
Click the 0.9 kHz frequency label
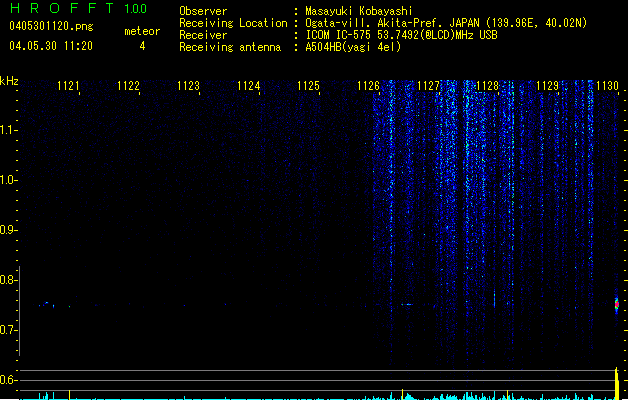point(8,230)
